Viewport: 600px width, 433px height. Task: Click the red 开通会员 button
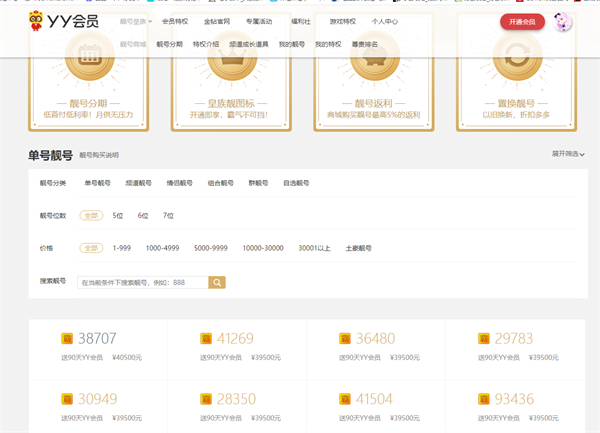pos(522,22)
